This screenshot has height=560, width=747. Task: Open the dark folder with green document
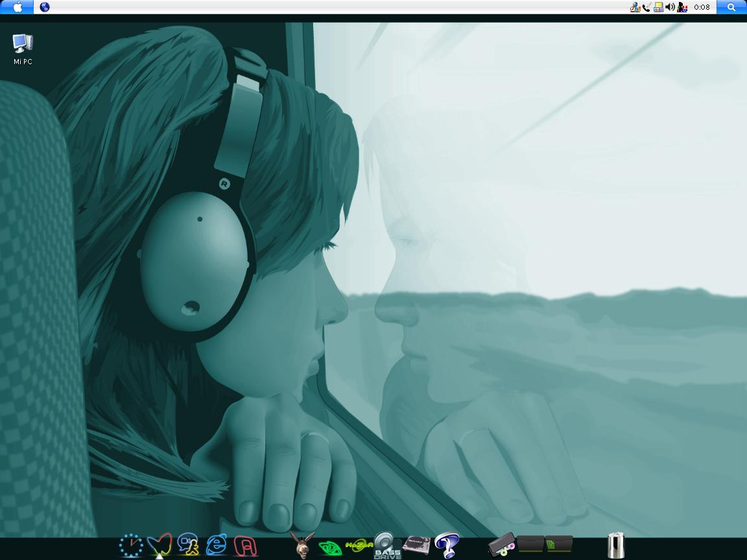point(560,543)
